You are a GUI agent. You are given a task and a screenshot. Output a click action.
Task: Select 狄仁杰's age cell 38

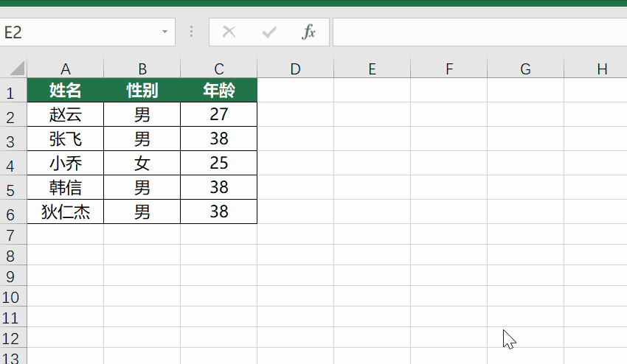click(x=219, y=212)
